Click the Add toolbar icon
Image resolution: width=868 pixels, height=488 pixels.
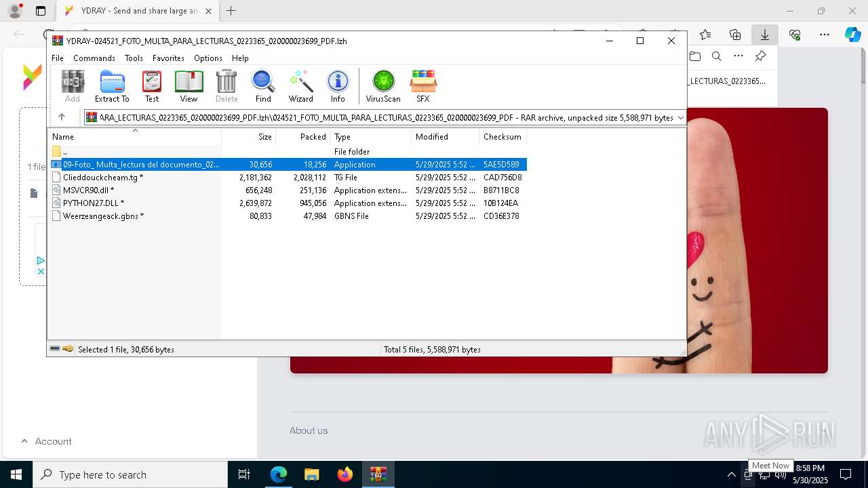tap(73, 86)
